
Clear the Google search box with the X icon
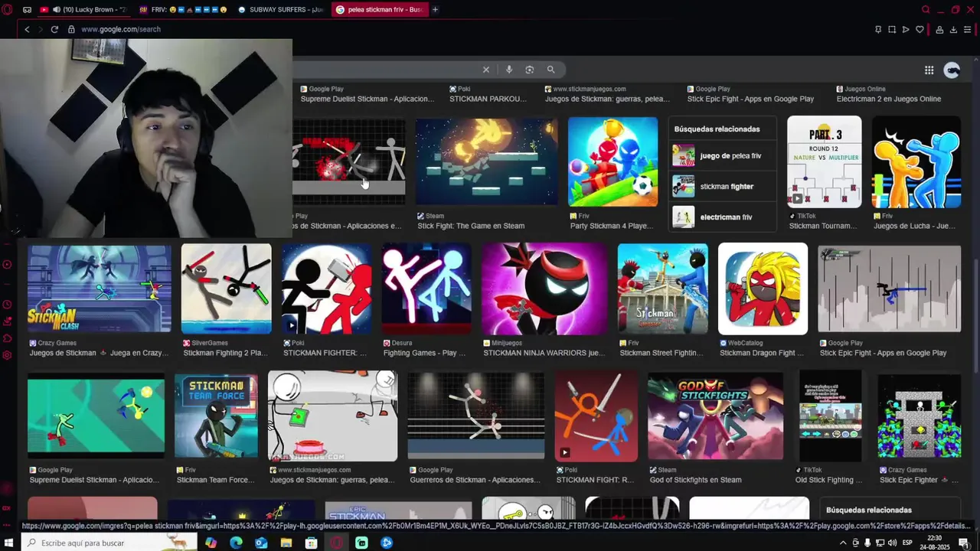pos(485,70)
